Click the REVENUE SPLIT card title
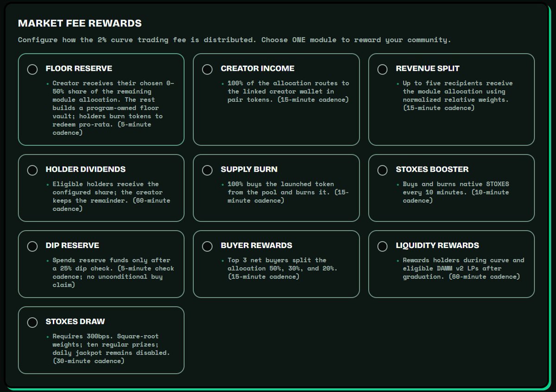This screenshot has width=556, height=392. pyautogui.click(x=428, y=68)
